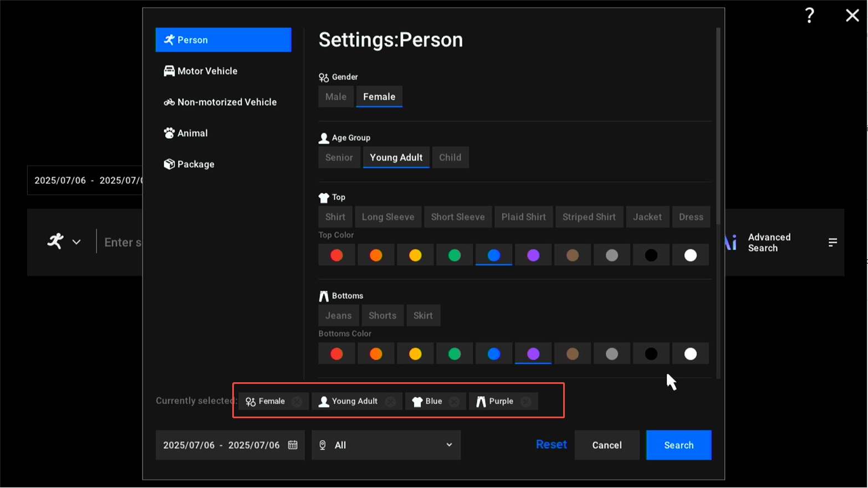Click the running person icon in search bar
The image size is (868, 488).
(x=55, y=241)
